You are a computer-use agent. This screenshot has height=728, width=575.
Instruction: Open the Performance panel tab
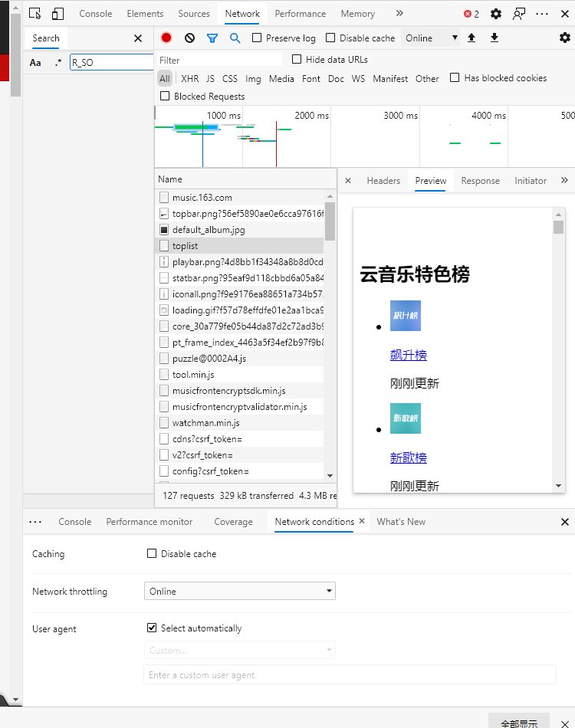pyautogui.click(x=300, y=14)
